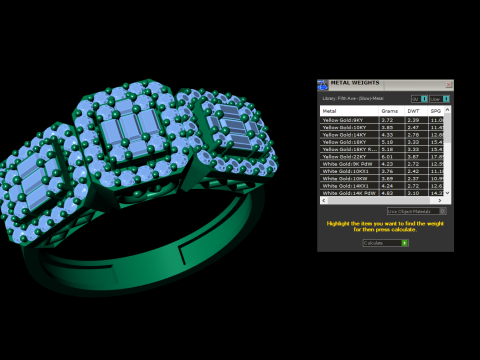480x360 pixels.
Task: Select the Yellow Gold:10KY row
Action: (382, 127)
